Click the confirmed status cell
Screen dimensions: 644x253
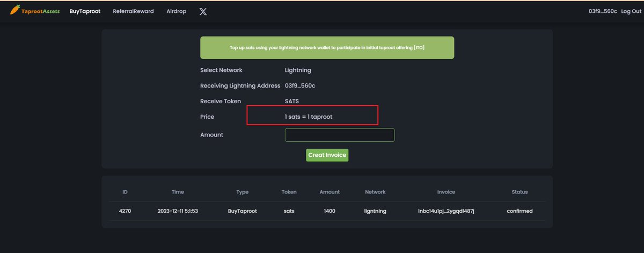coord(519,211)
